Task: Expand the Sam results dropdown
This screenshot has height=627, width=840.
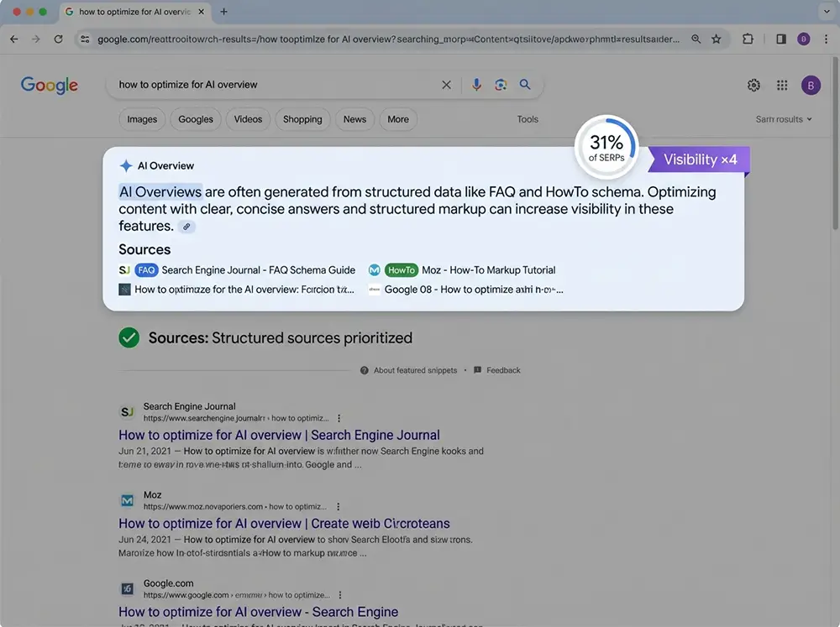Action: 784,119
